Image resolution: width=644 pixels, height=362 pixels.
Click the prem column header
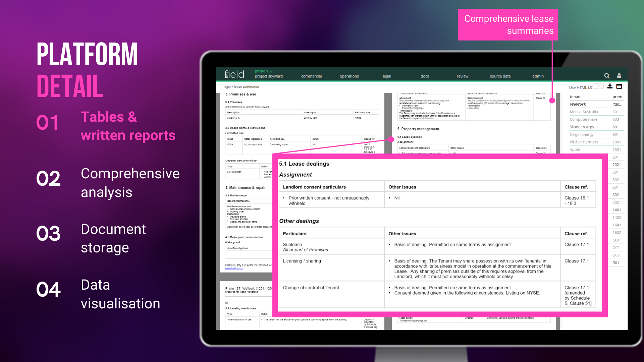tap(617, 97)
